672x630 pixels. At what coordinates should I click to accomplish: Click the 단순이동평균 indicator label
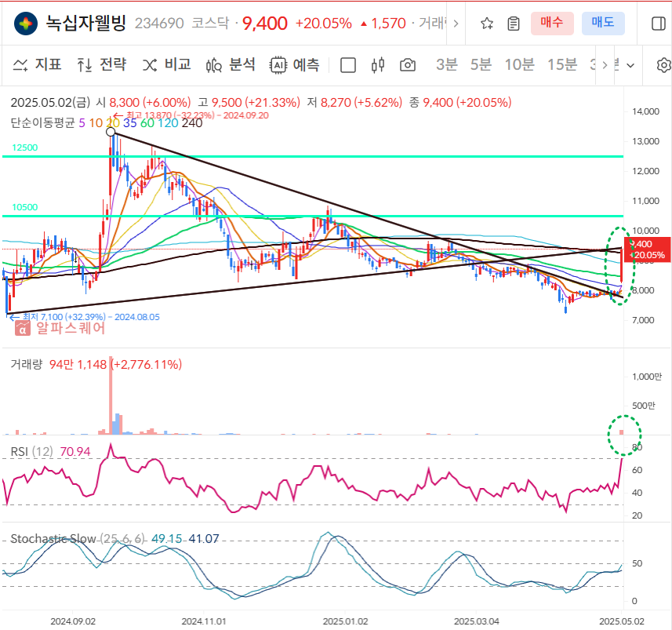tap(42, 123)
